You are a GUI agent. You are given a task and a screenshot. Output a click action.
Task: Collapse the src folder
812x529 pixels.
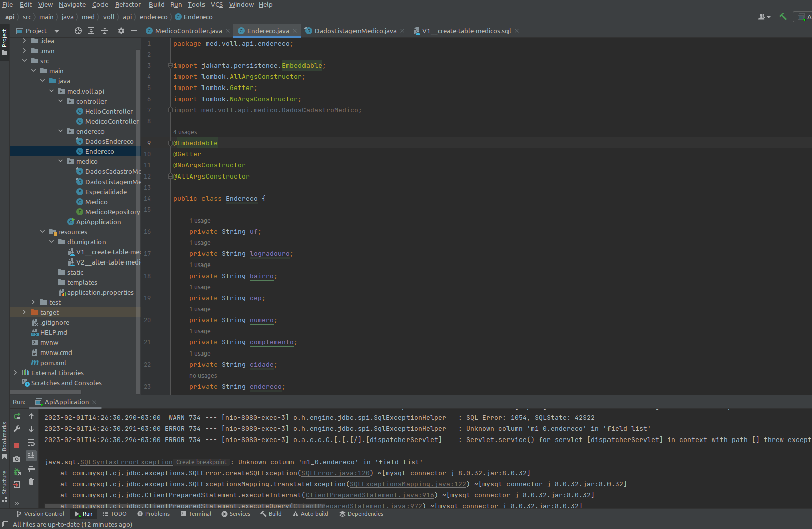click(x=24, y=61)
